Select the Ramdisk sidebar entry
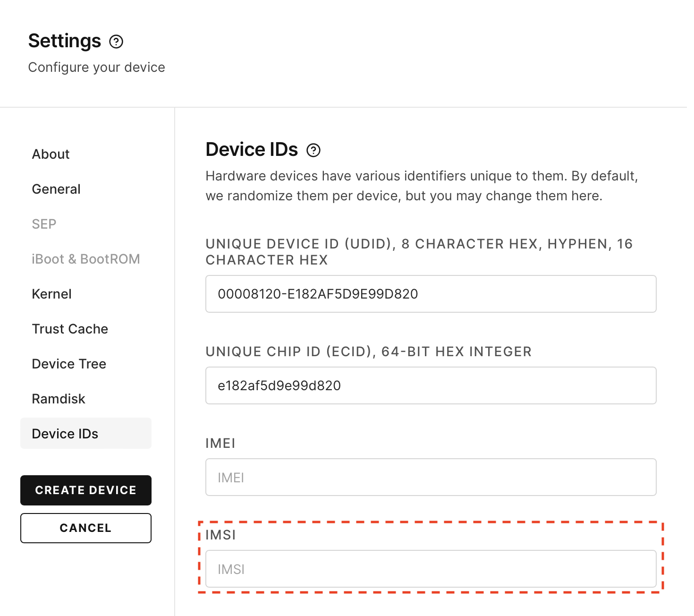This screenshot has height=616, width=694. point(59,398)
